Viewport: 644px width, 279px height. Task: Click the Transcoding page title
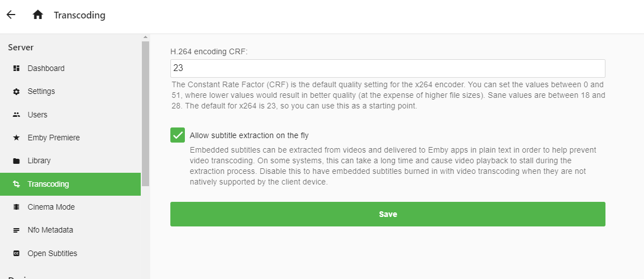(79, 15)
